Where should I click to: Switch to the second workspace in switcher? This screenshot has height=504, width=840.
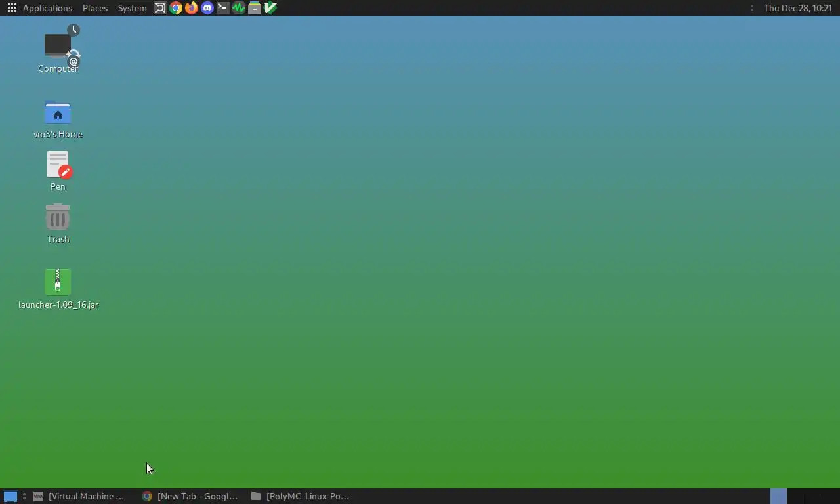pos(795,496)
